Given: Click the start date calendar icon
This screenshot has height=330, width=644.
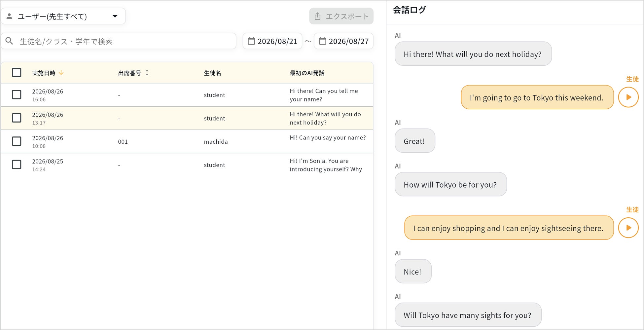Looking at the screenshot, I should [251, 41].
